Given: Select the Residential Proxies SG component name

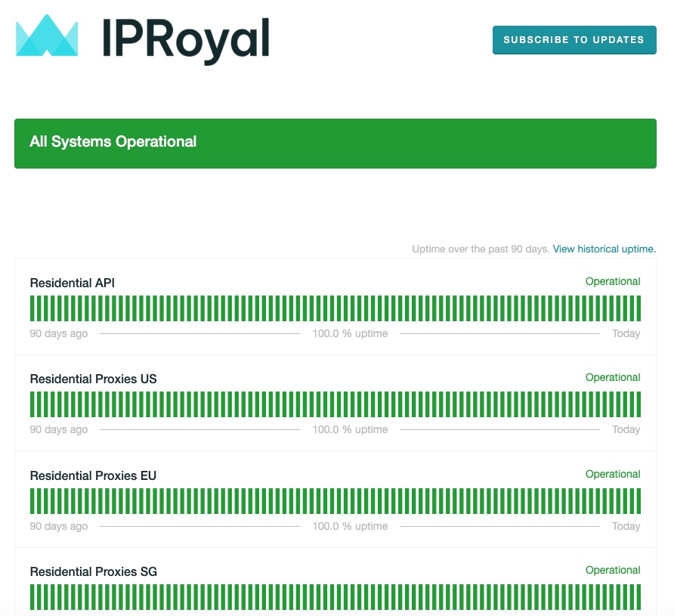Looking at the screenshot, I should coord(93,571).
